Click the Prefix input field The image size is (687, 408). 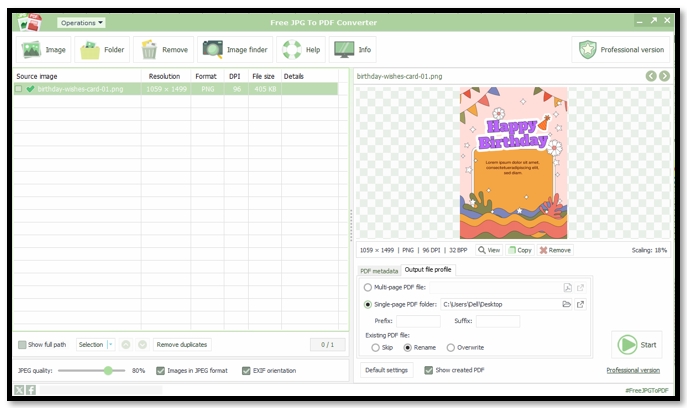click(418, 321)
